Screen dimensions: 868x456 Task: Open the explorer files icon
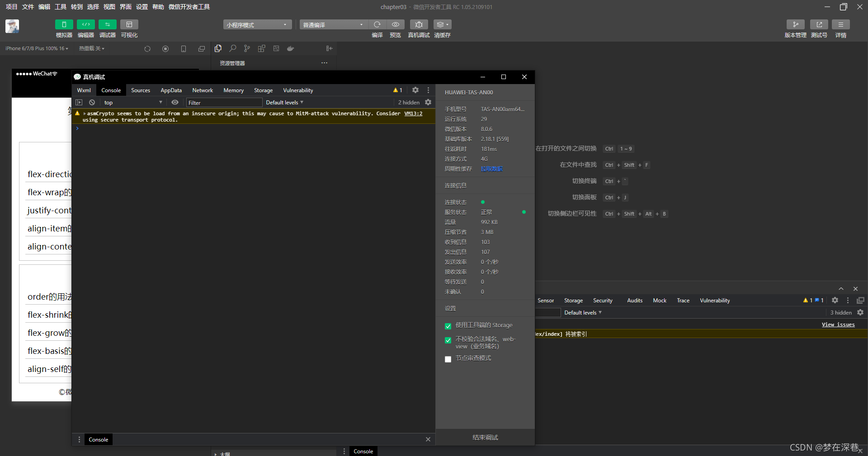click(218, 48)
